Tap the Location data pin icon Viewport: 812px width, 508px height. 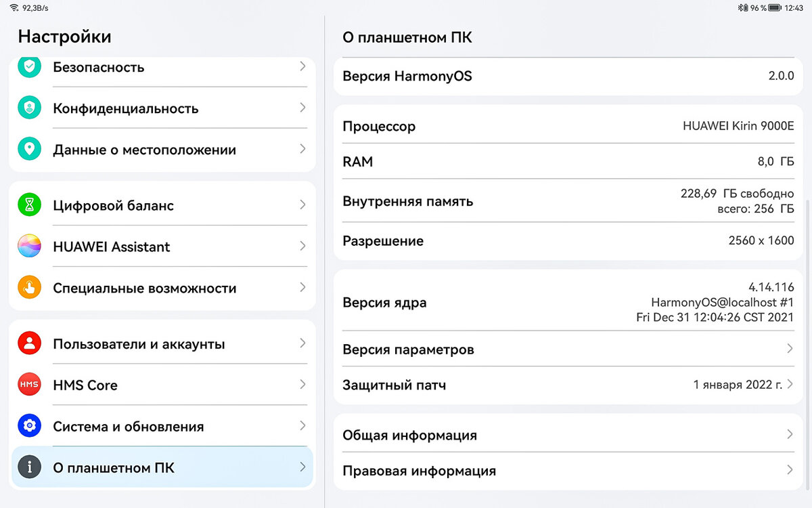(29, 150)
